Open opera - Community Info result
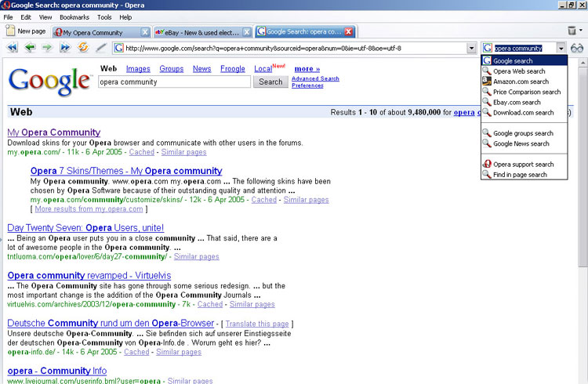 57,371
